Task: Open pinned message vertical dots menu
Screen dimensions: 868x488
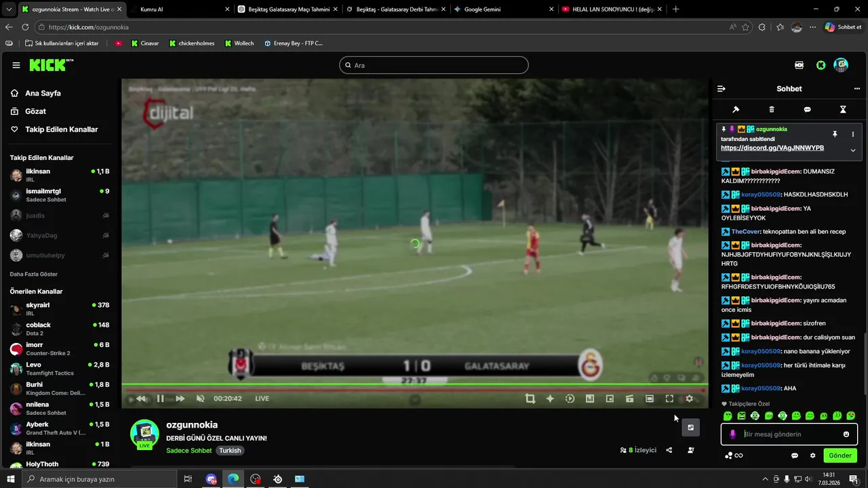Action: click(x=853, y=134)
